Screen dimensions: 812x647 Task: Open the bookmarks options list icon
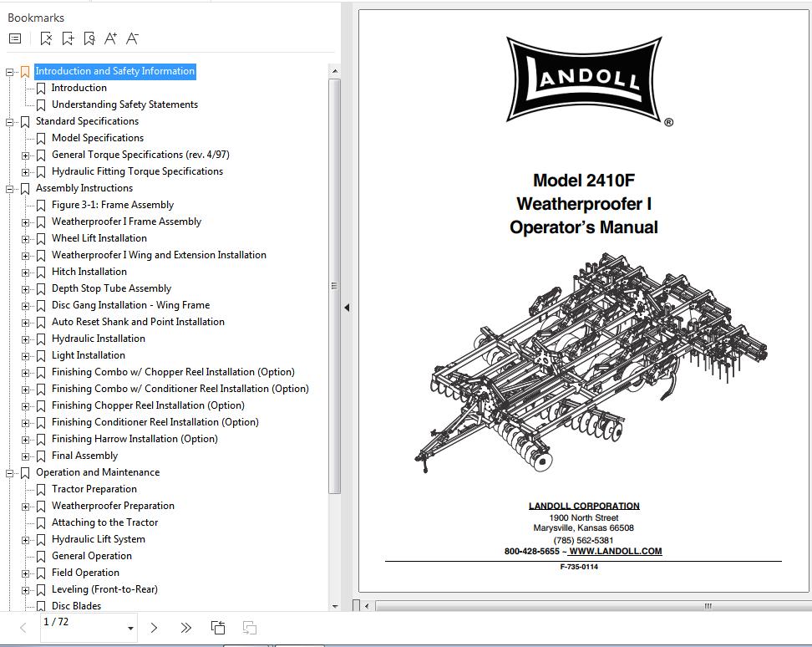click(15, 38)
